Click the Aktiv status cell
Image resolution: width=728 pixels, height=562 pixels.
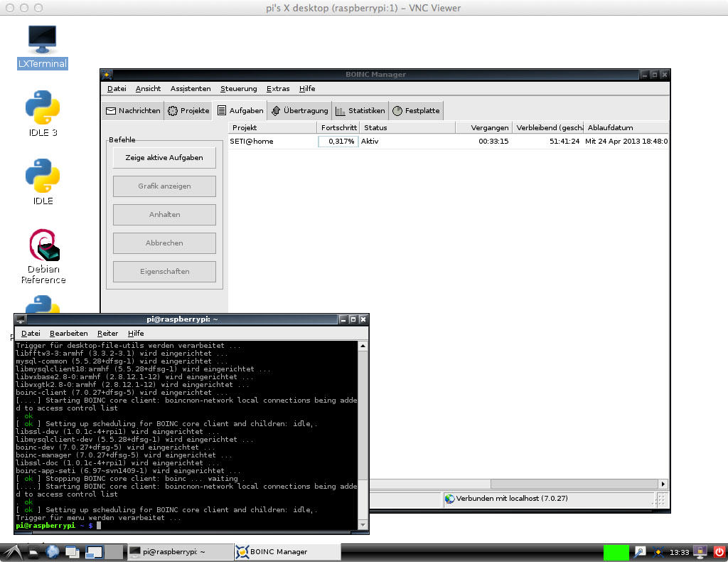[370, 141]
